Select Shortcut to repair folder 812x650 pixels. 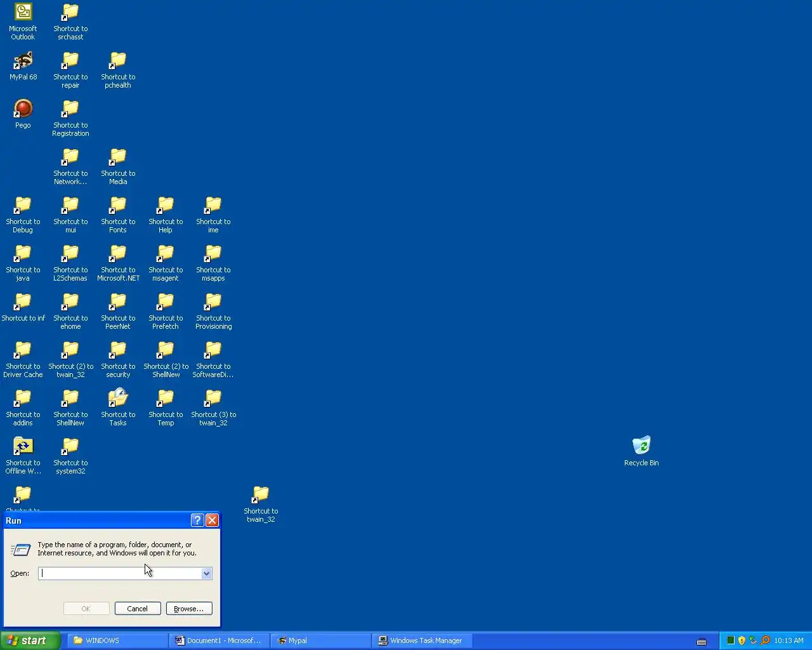pyautogui.click(x=70, y=70)
